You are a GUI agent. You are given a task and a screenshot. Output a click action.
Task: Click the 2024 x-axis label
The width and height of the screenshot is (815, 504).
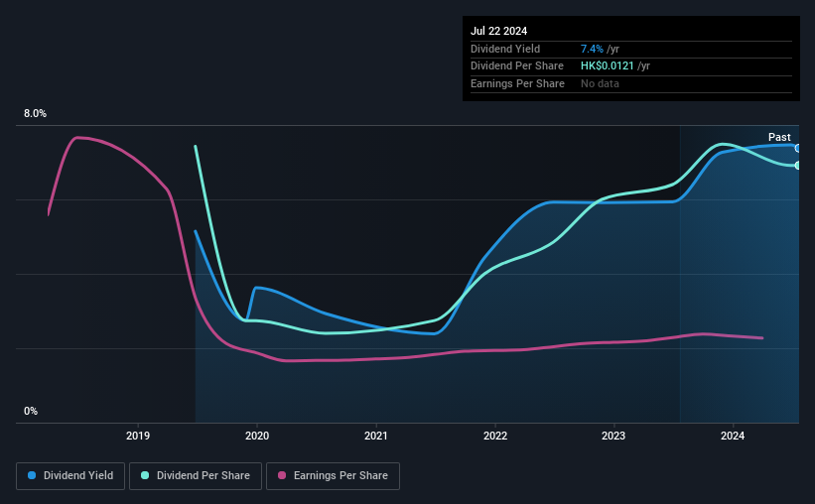[733, 436]
